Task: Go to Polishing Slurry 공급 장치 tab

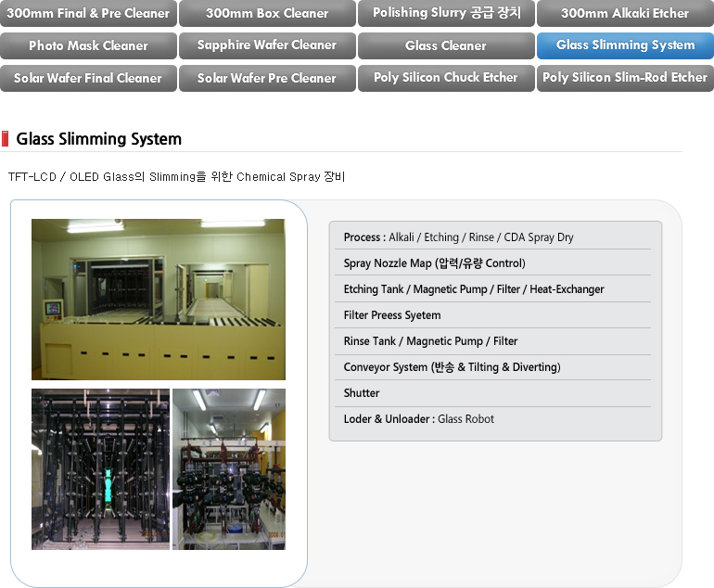Action: coord(446,13)
